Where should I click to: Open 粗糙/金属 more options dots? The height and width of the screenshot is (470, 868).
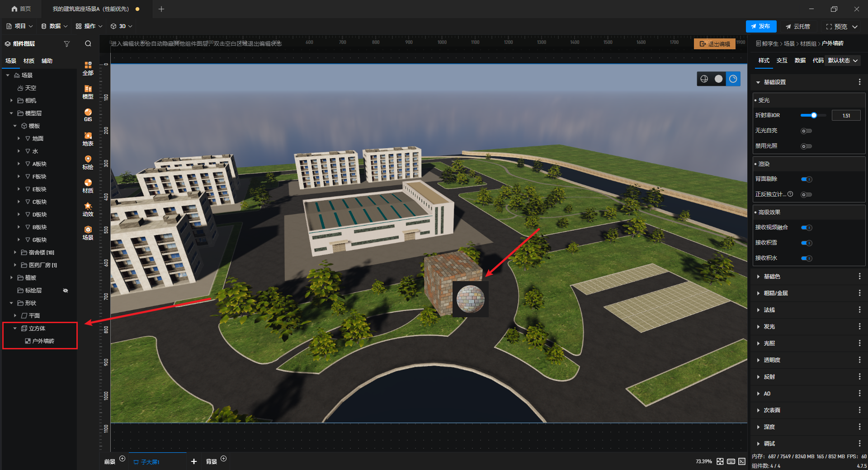pos(859,293)
